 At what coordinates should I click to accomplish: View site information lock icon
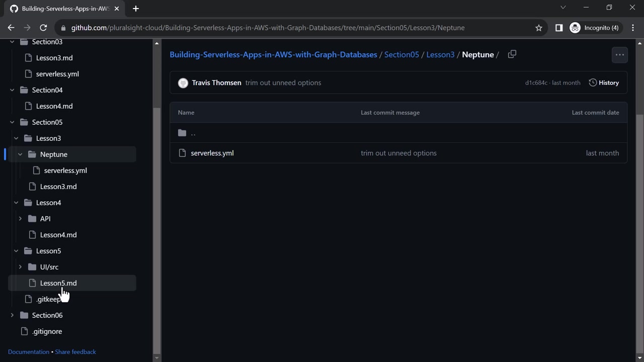pos(62,28)
